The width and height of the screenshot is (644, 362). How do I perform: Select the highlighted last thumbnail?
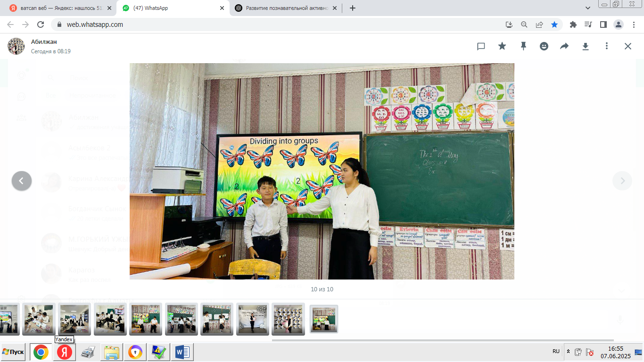[x=324, y=319]
